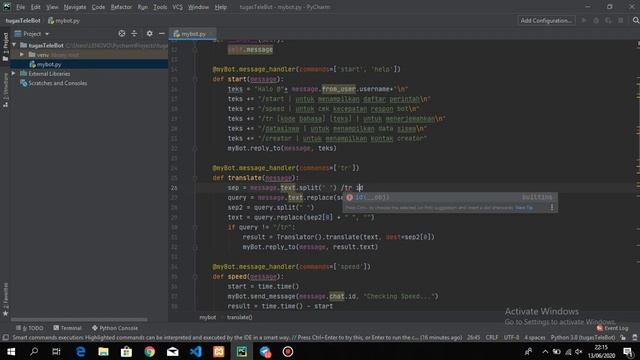
Task: Open XAMPP from taskbar
Action: click(x=219, y=351)
